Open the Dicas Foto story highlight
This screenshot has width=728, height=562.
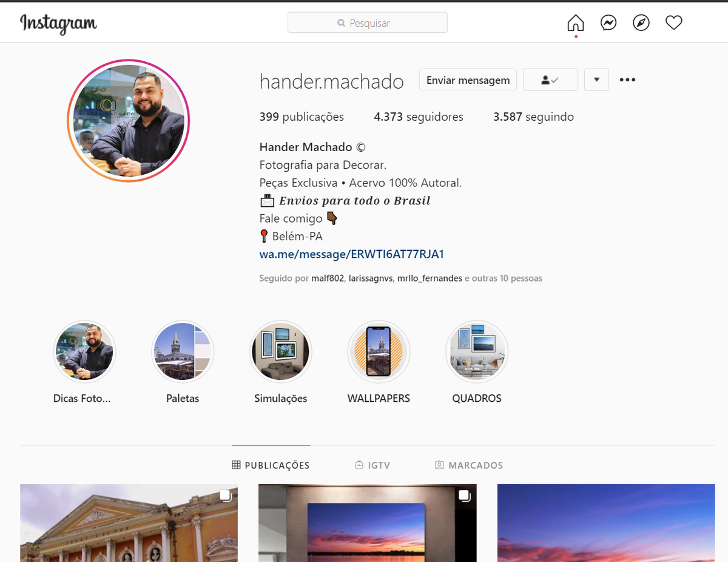click(84, 351)
